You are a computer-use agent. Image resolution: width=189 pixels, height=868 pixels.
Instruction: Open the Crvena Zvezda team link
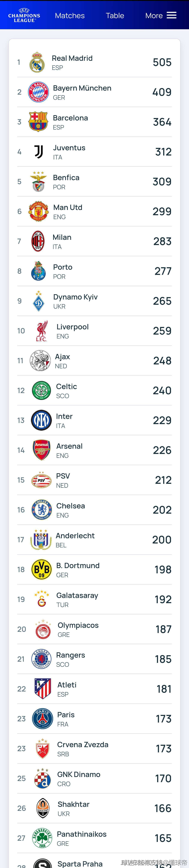coord(82,745)
